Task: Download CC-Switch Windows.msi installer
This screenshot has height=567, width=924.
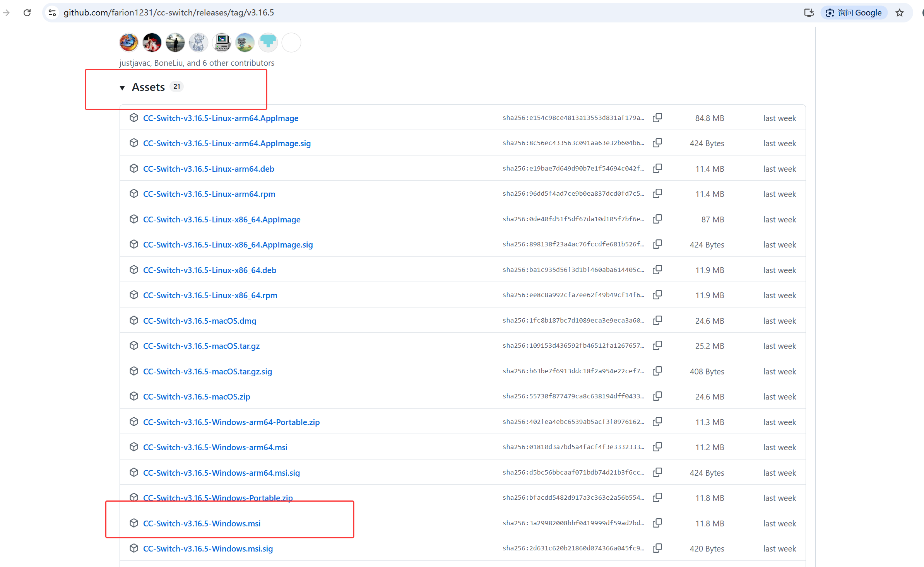Action: tap(202, 524)
